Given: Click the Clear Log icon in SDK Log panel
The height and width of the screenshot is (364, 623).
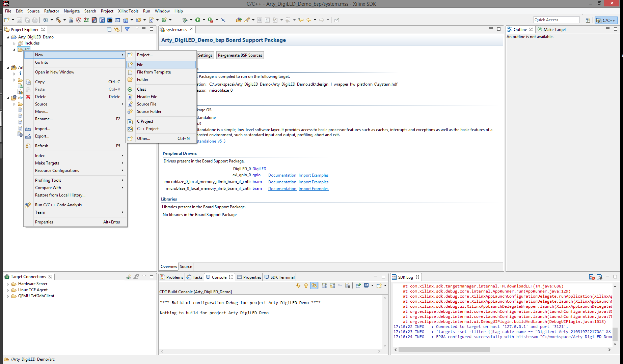Looking at the screenshot, I should click(592, 277).
